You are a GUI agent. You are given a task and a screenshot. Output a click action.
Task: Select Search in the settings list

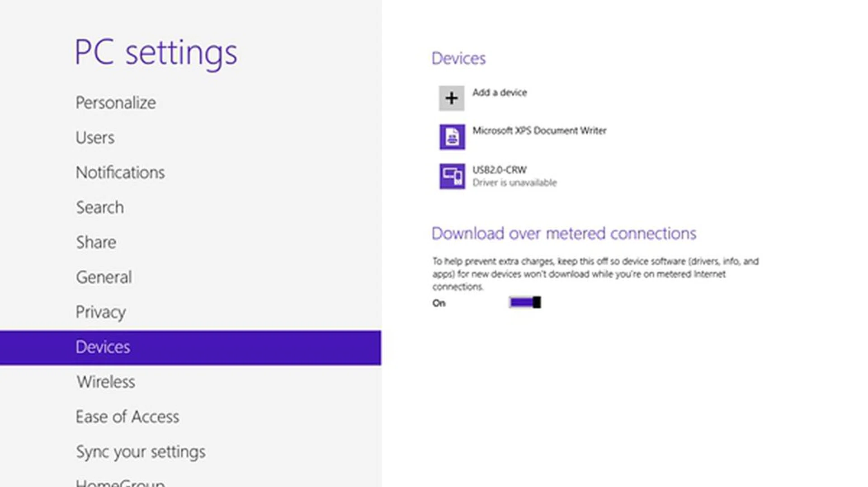point(100,207)
